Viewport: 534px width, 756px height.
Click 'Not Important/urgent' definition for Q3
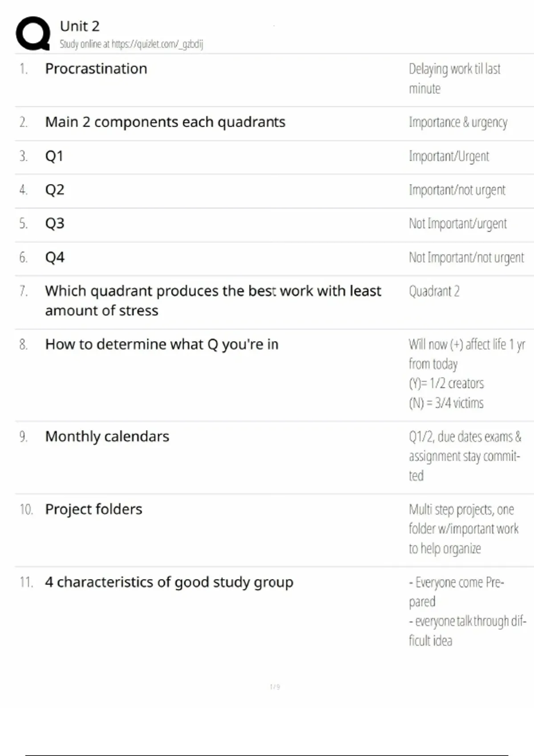coord(457,224)
